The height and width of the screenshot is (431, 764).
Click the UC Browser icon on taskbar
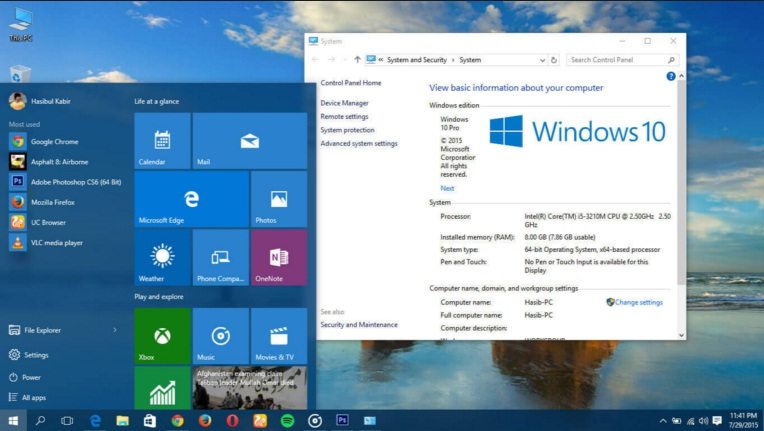260,420
